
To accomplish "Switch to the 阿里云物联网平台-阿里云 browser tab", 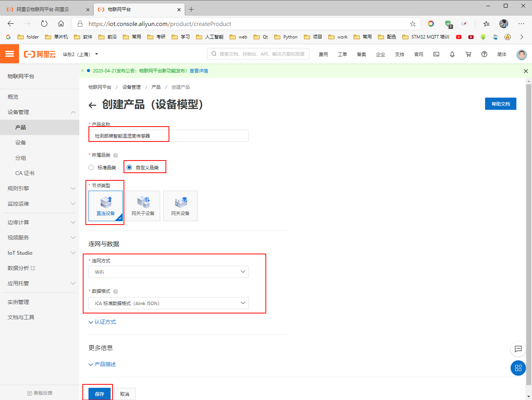I will point(48,10).
